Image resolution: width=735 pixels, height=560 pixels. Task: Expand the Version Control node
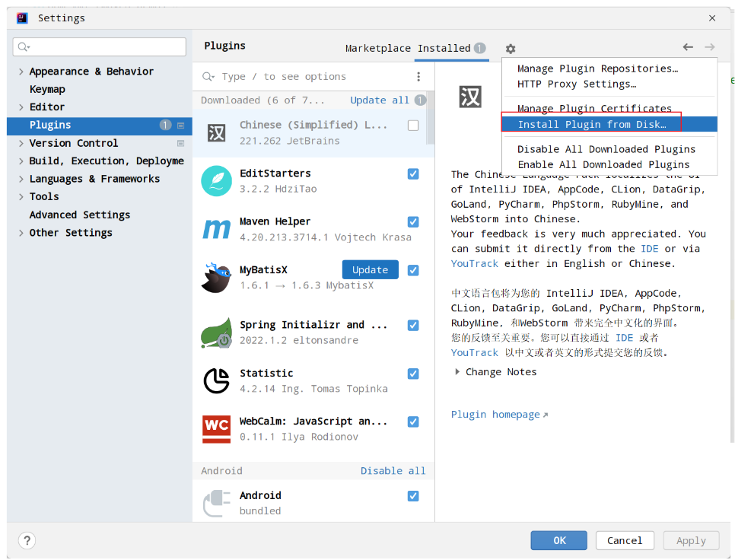coord(21,143)
